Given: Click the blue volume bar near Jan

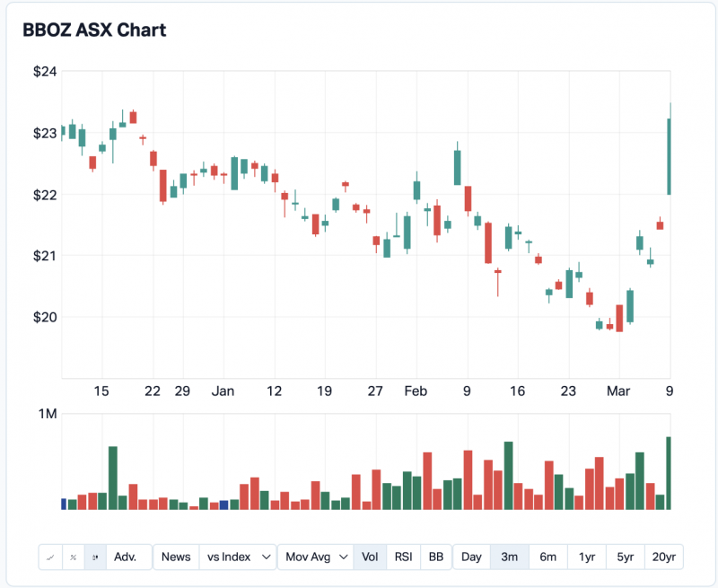Looking at the screenshot, I should coord(224,505).
